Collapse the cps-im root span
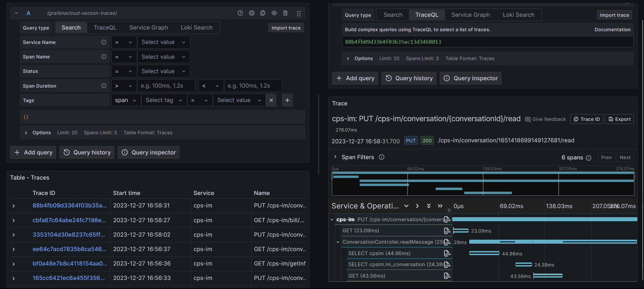The height and width of the screenshot is (289, 644). click(332, 220)
